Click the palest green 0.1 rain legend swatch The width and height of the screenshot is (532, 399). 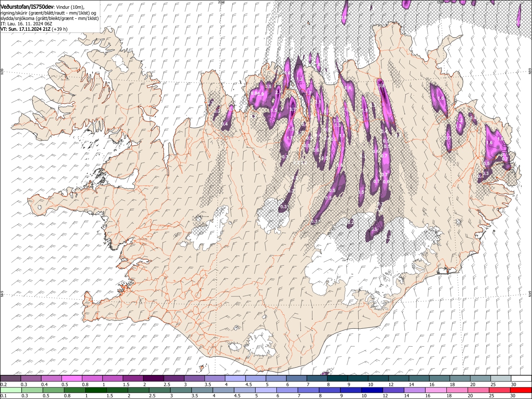coord(11,390)
